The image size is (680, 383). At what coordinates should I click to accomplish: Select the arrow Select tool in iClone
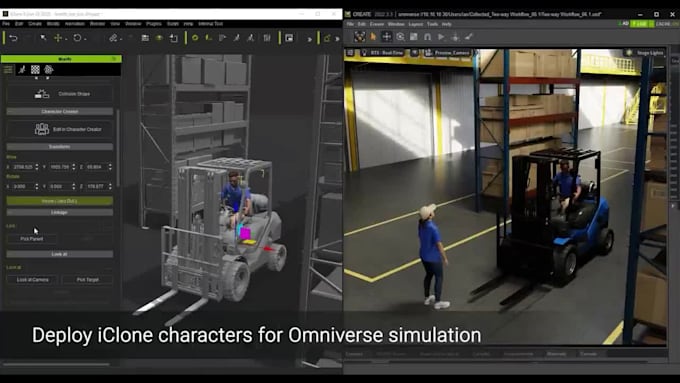pos(43,38)
